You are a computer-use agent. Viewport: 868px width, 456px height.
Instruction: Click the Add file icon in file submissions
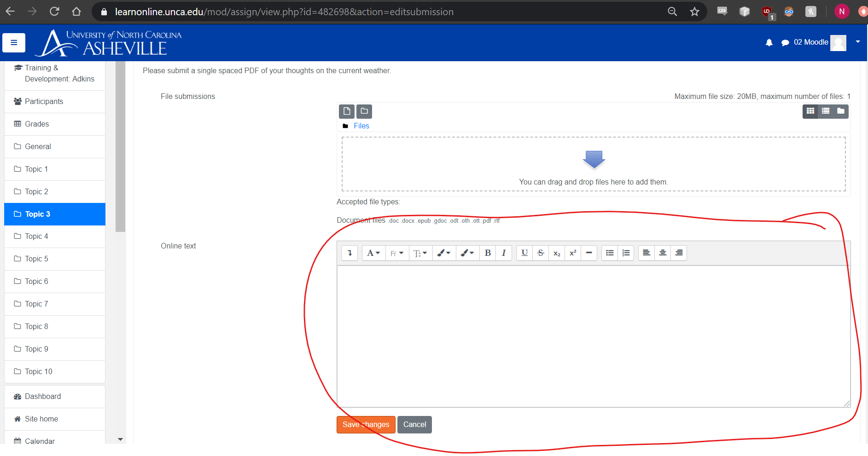tap(347, 111)
